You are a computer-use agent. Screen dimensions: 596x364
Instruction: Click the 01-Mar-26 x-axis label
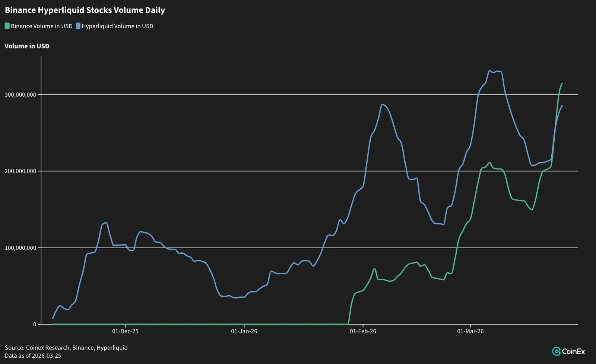(470, 331)
